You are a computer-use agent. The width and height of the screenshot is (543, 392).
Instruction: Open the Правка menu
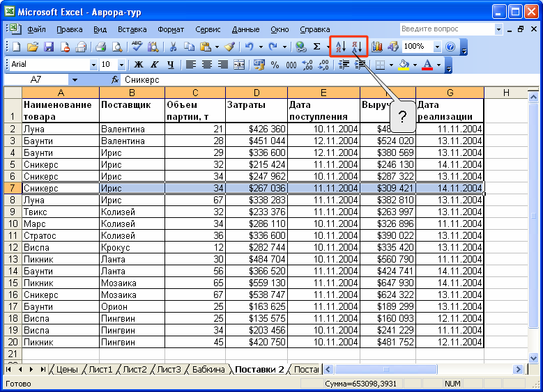[x=69, y=29]
